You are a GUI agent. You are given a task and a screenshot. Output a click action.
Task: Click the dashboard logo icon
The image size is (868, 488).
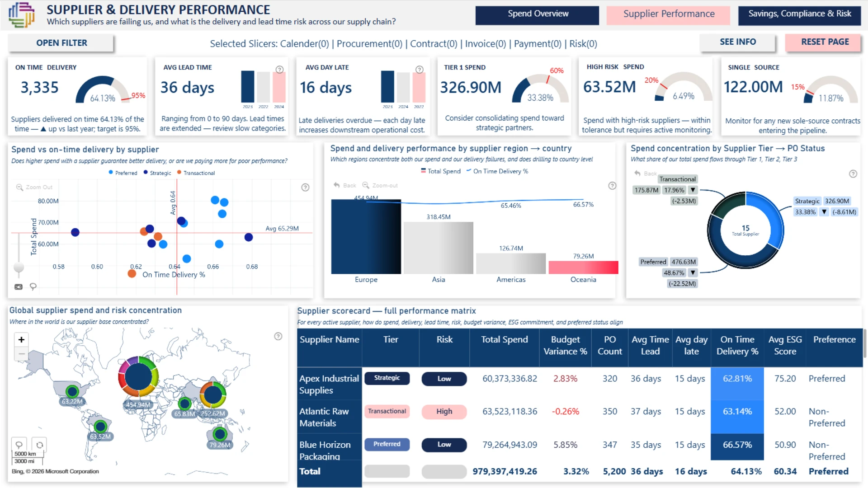click(21, 15)
